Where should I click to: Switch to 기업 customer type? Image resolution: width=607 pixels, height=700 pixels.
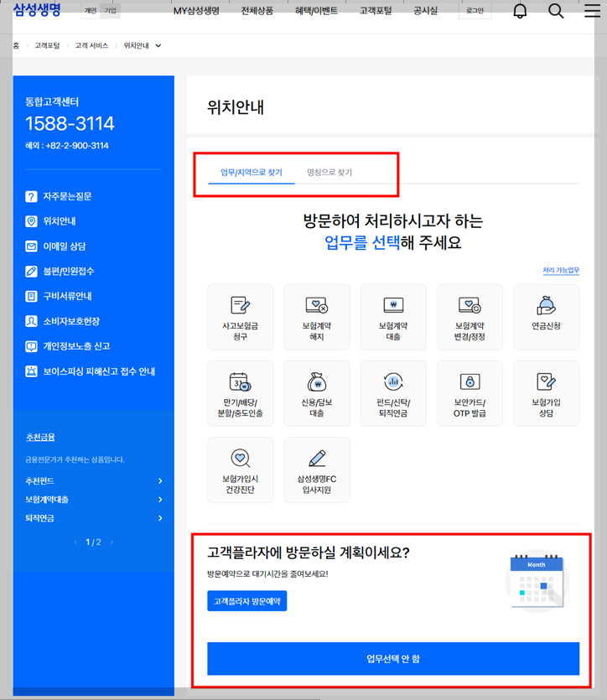tap(110, 11)
